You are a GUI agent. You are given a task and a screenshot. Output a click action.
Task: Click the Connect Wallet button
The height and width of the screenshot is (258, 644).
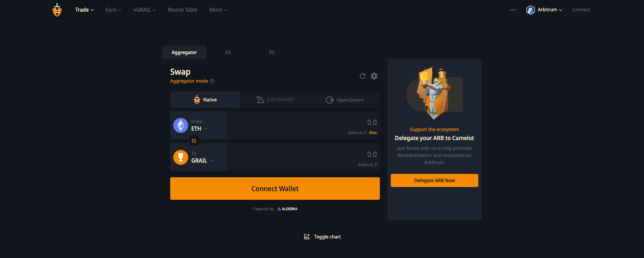click(x=275, y=189)
